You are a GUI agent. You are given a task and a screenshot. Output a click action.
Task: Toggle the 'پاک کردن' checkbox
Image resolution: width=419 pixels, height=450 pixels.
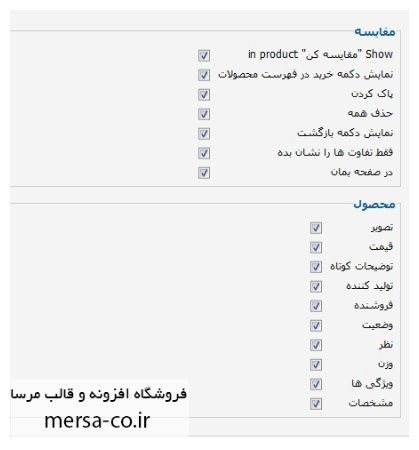pyautogui.click(x=204, y=95)
